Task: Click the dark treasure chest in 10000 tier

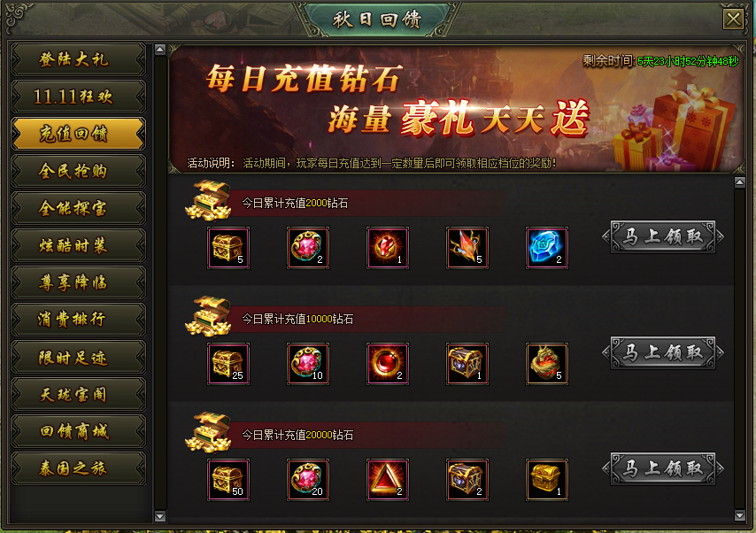Action: (x=467, y=364)
